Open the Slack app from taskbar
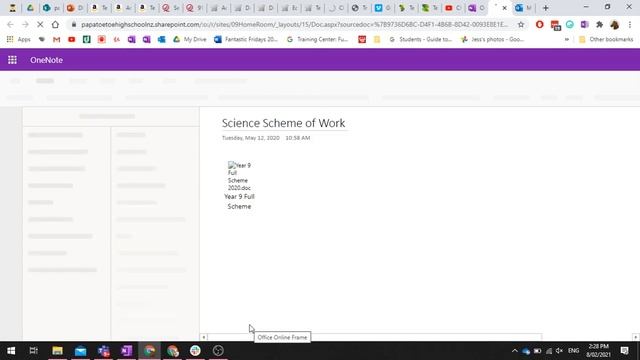This screenshot has width=640, height=360. coord(195,351)
